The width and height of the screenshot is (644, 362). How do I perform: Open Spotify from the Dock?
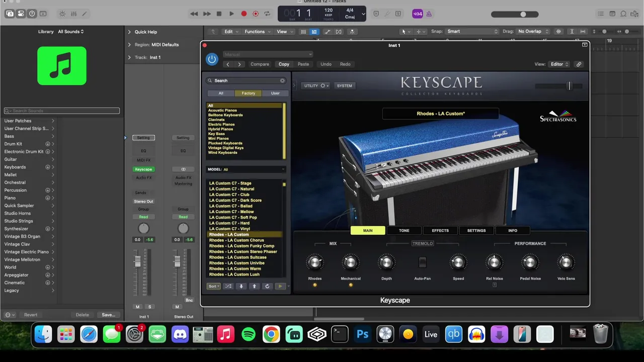pyautogui.click(x=249, y=334)
